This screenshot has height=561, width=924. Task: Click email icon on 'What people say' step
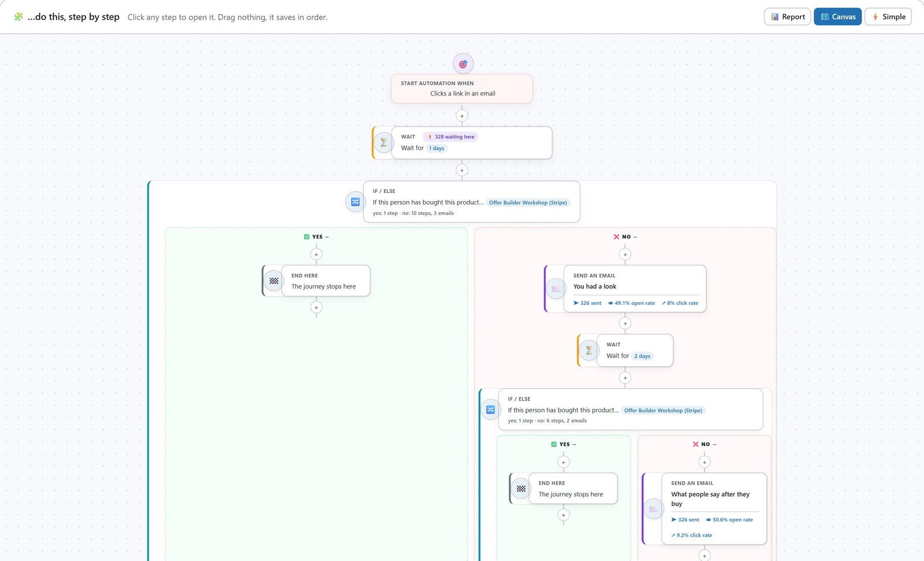coord(654,509)
